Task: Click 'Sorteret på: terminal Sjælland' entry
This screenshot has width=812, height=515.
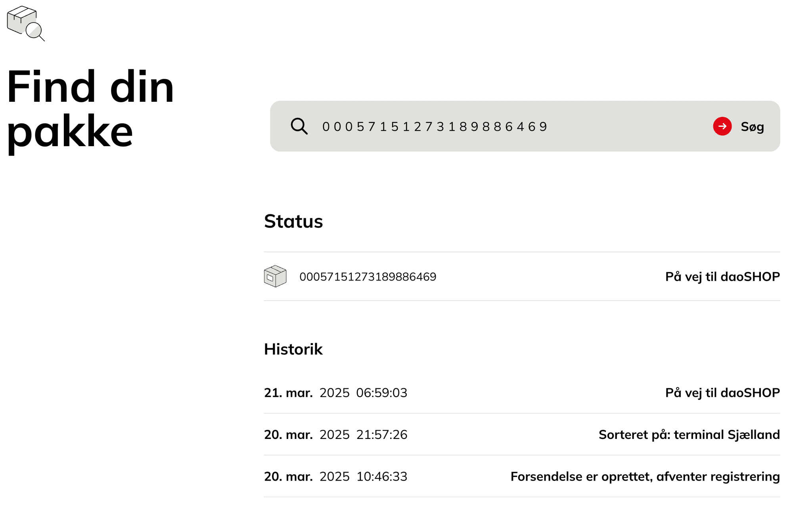Action: 689,435
